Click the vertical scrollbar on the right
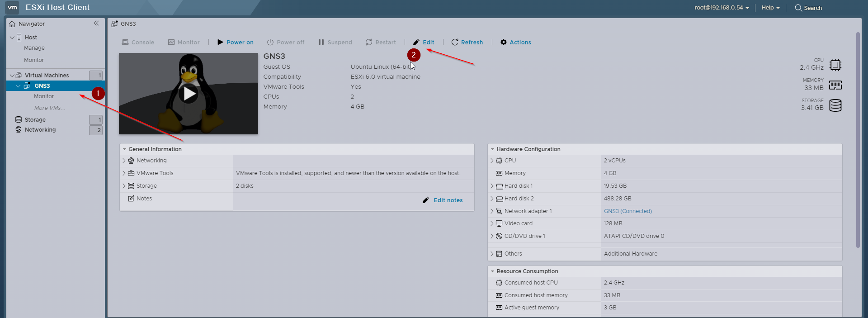Screen dimensions: 868x318 pyautogui.click(x=858, y=140)
